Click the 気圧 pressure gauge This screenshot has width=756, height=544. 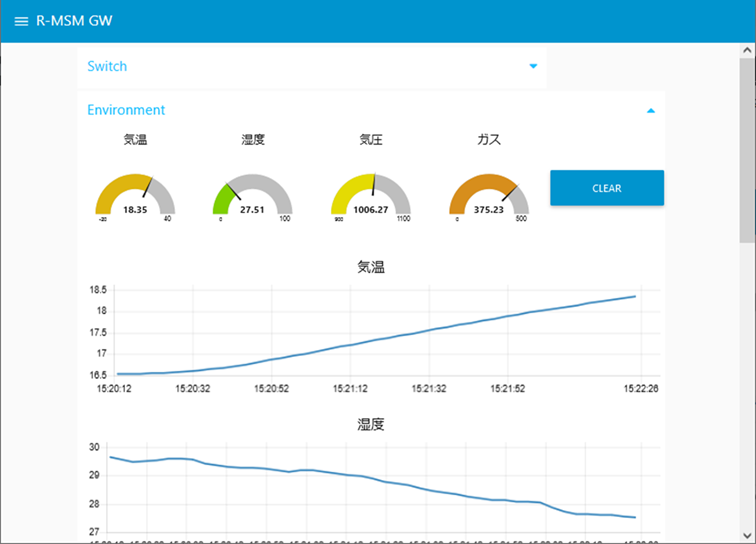tap(371, 193)
